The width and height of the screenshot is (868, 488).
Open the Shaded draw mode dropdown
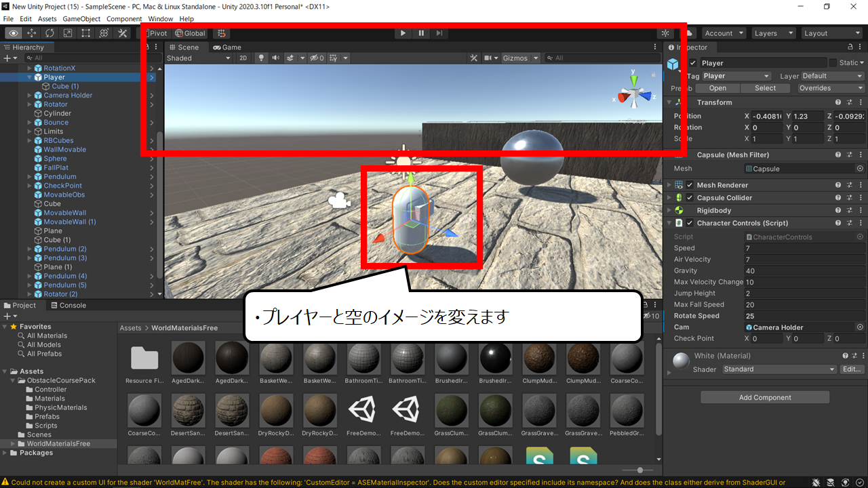coord(199,58)
